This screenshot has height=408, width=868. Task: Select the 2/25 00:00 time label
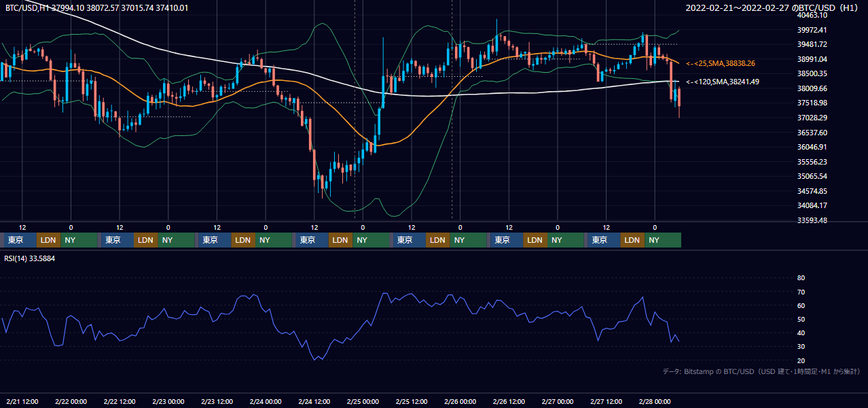coord(363,401)
